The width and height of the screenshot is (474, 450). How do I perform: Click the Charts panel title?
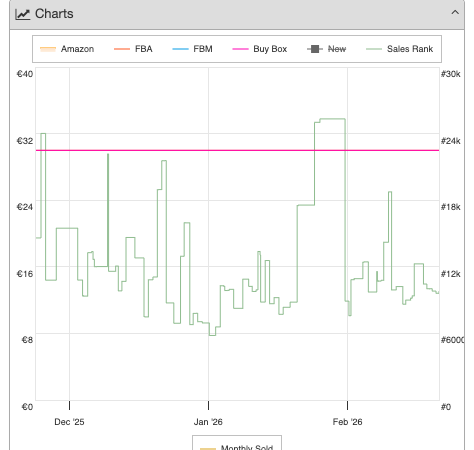click(x=54, y=14)
